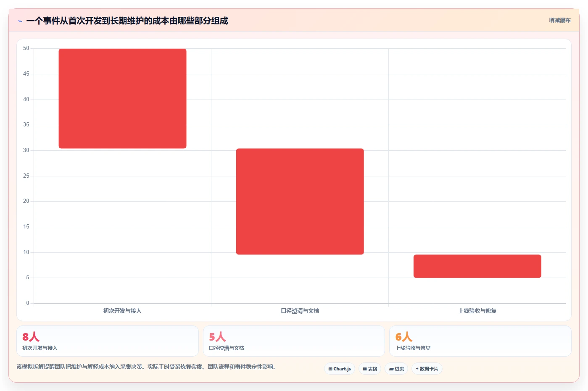Select the 进度 pill tag
The height and width of the screenshot is (391, 588).
click(x=396, y=369)
